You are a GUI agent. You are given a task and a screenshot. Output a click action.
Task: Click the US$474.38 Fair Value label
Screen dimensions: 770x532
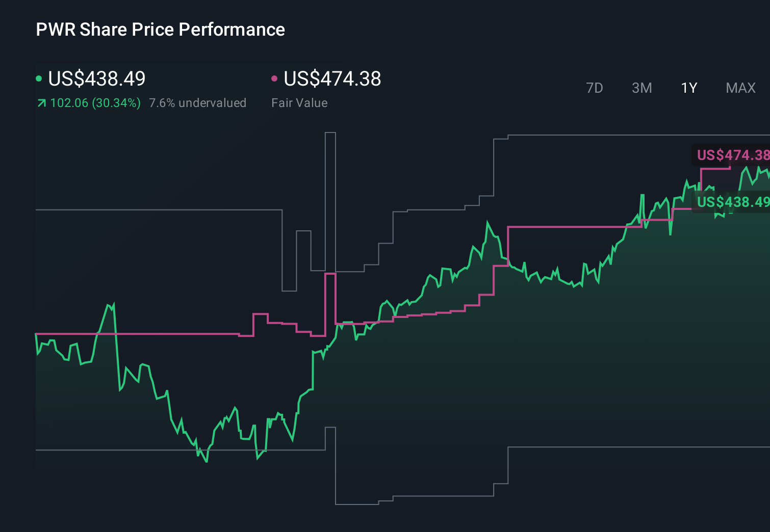(332, 79)
